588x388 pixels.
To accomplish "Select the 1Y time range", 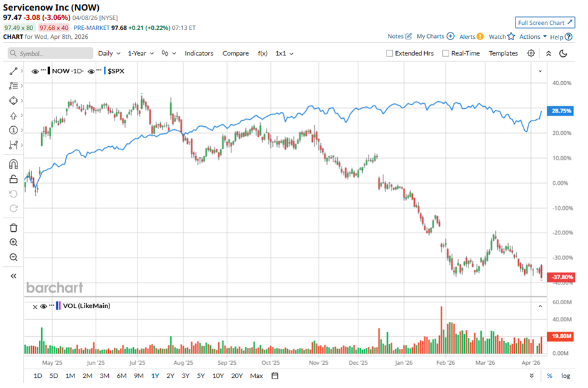I will click(155, 376).
